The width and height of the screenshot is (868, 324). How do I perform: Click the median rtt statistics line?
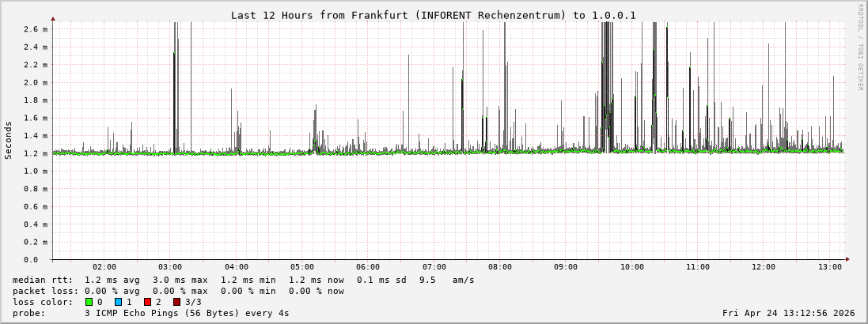point(244,280)
